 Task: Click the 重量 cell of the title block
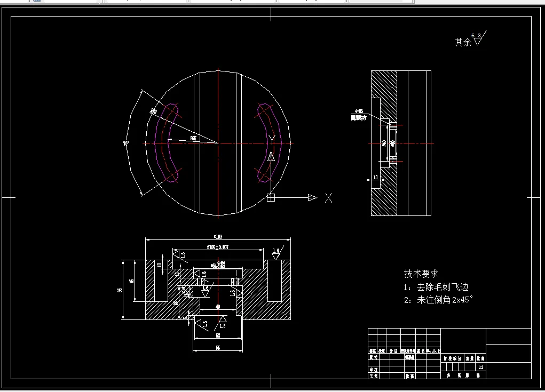[x=470, y=358]
